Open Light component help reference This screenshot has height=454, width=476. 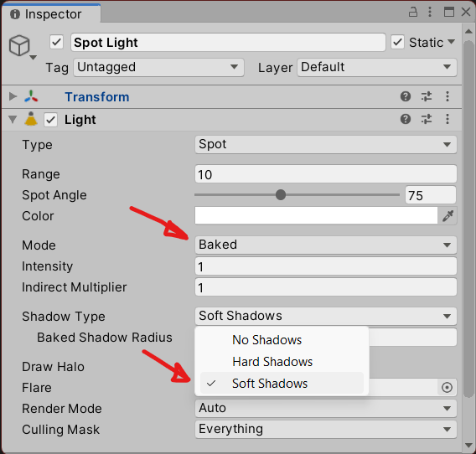[406, 119]
